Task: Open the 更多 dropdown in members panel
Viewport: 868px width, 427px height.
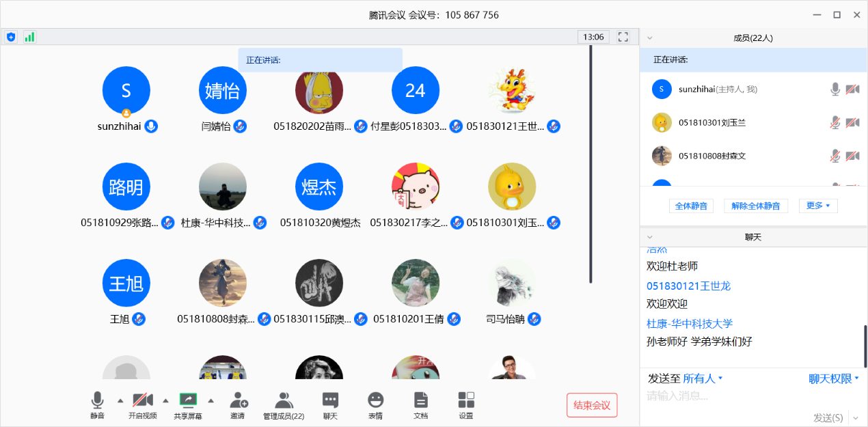Action: [x=817, y=206]
